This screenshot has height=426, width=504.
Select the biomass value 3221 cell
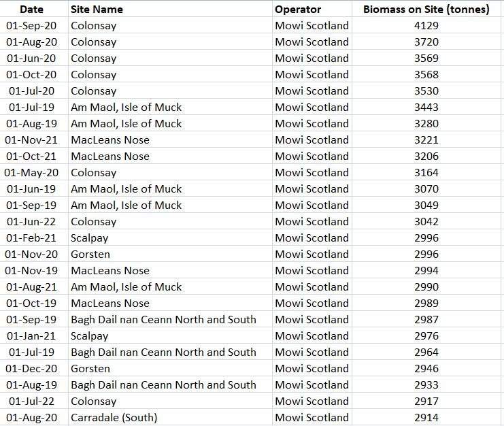coord(426,140)
